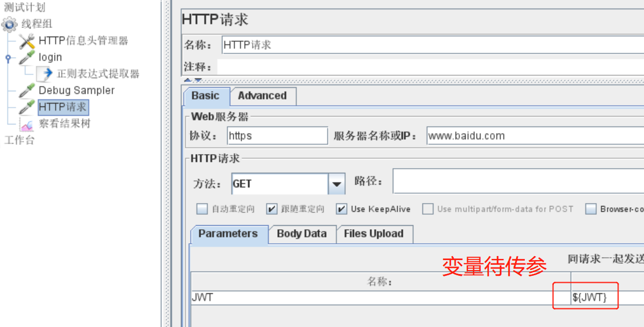The height and width of the screenshot is (327, 644).
Task: Click the HTTP信息头管理器 wrench icon
Action: coord(27,41)
